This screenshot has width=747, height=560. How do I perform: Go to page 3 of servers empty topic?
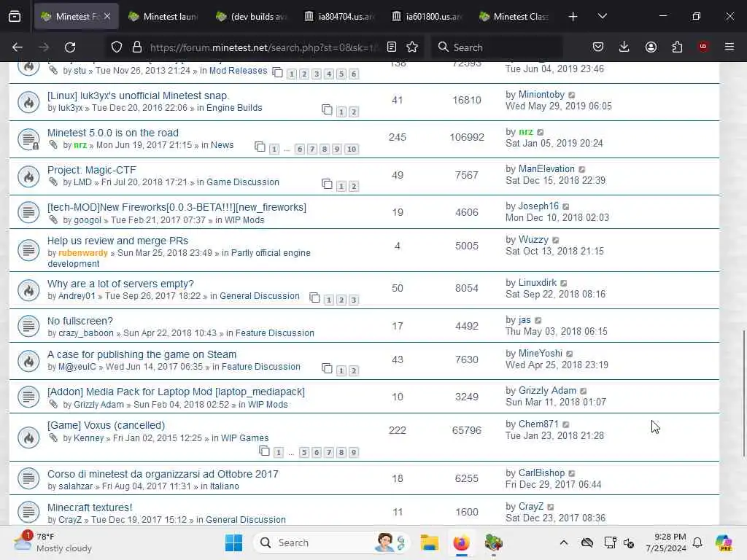tap(354, 300)
